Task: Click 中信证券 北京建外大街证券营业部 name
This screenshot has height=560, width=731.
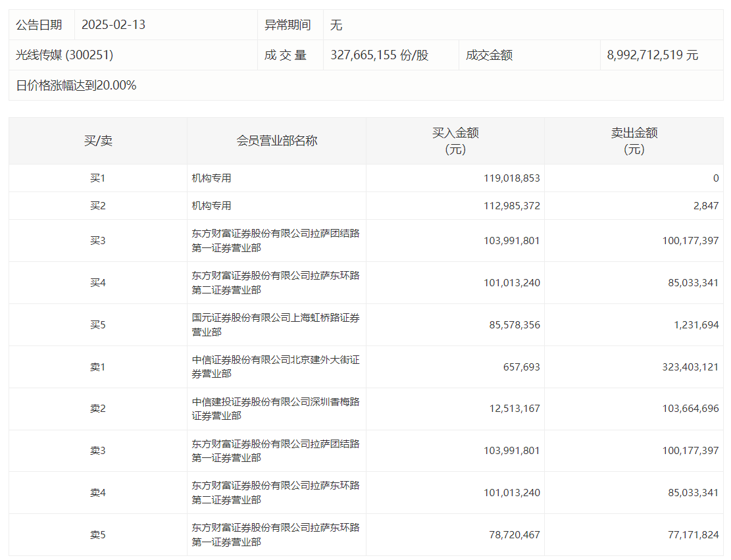Action: coord(276,367)
